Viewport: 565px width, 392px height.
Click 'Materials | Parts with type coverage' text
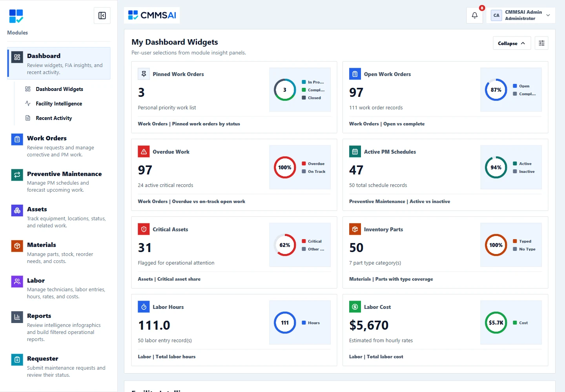click(x=391, y=279)
